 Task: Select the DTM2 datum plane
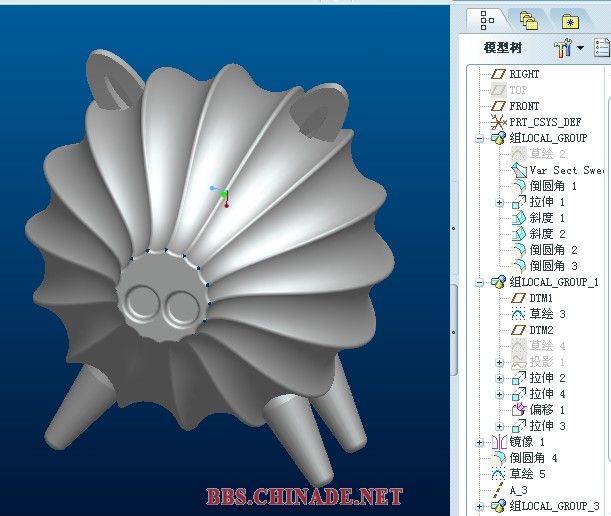532,330
